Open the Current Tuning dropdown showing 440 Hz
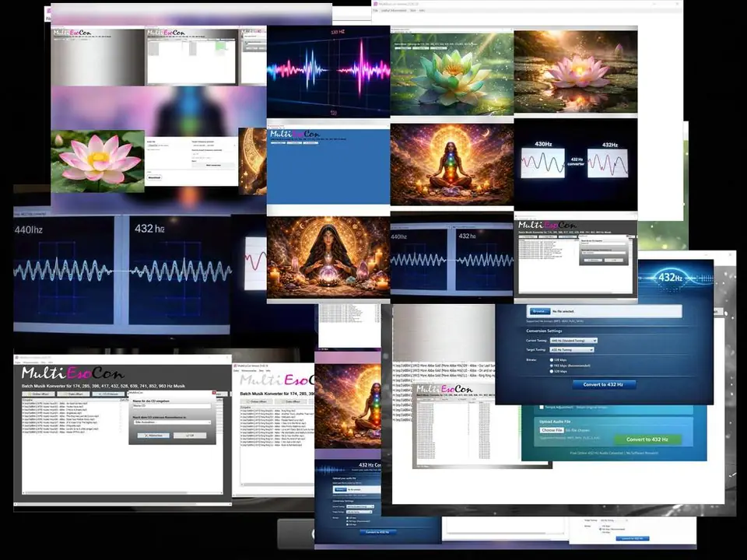The height and width of the screenshot is (560, 747). [x=573, y=340]
